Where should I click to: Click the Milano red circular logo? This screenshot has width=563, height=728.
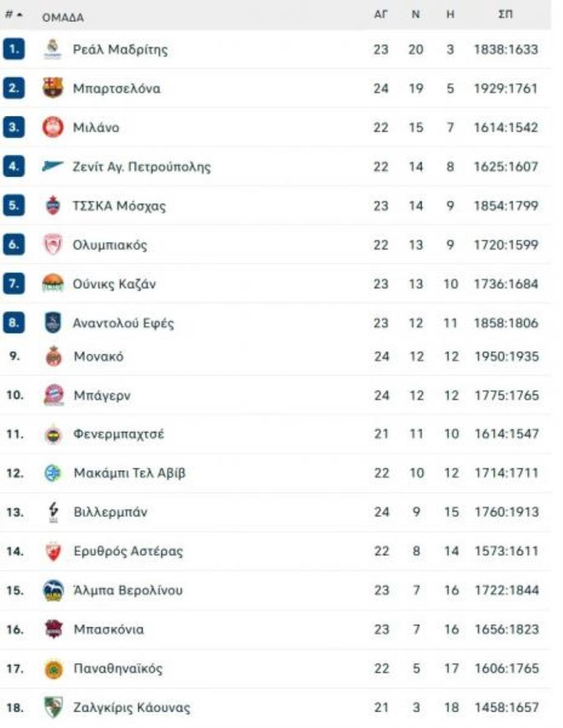[x=53, y=127]
